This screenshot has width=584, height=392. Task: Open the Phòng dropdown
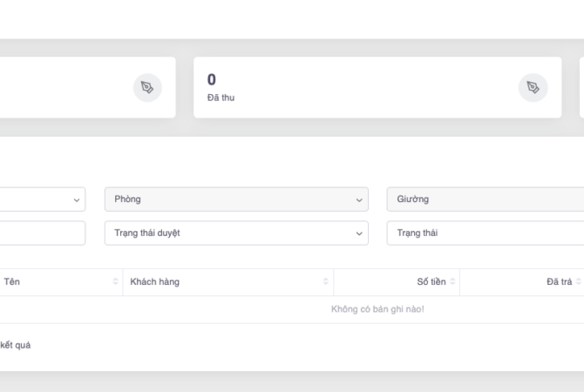click(x=235, y=199)
